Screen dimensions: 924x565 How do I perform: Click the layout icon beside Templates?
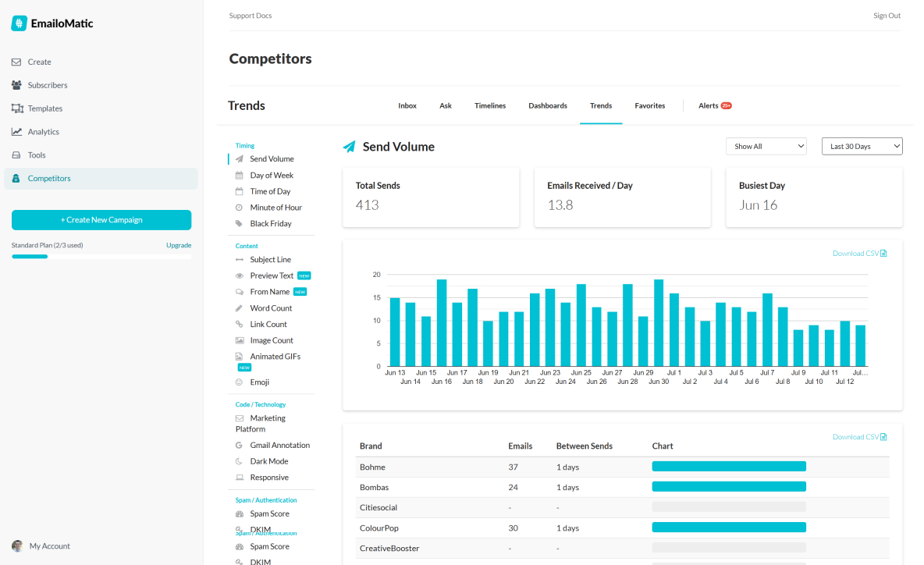17,108
